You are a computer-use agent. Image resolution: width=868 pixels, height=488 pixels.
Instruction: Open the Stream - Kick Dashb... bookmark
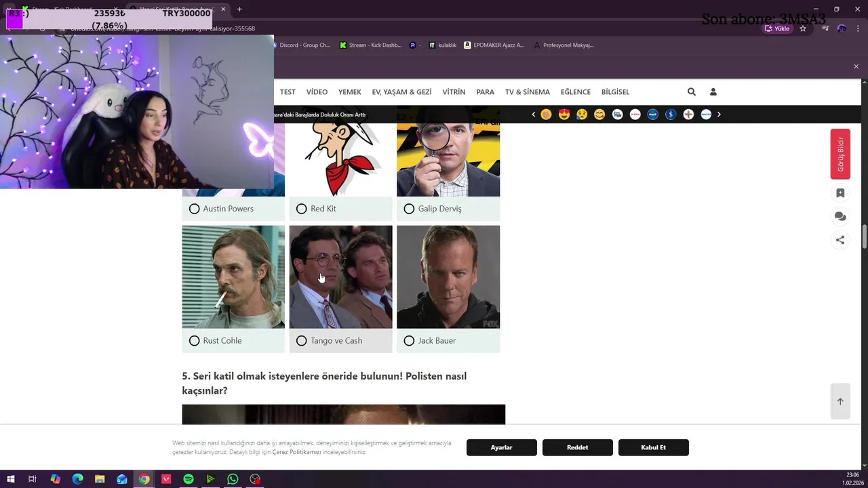point(370,45)
